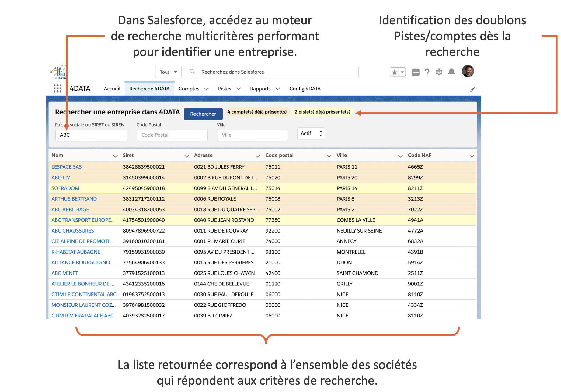Open the Actif status selector
Viewport: 561px width, 392px height.
(x=311, y=134)
